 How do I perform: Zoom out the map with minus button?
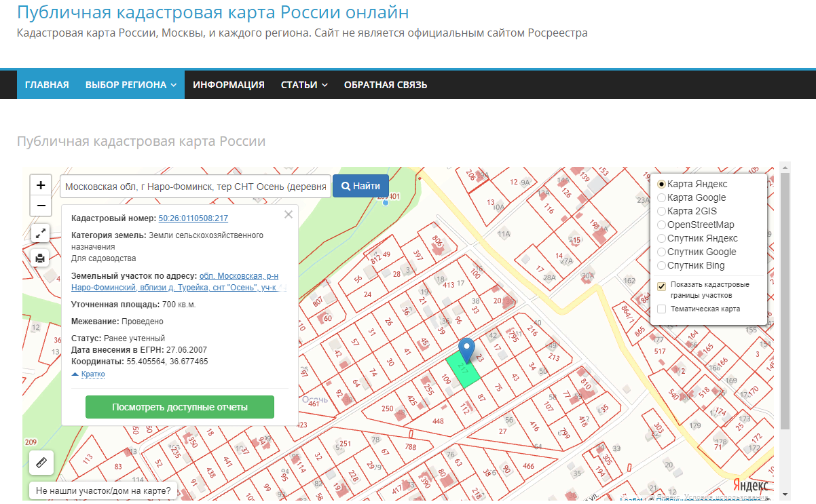pyautogui.click(x=41, y=206)
